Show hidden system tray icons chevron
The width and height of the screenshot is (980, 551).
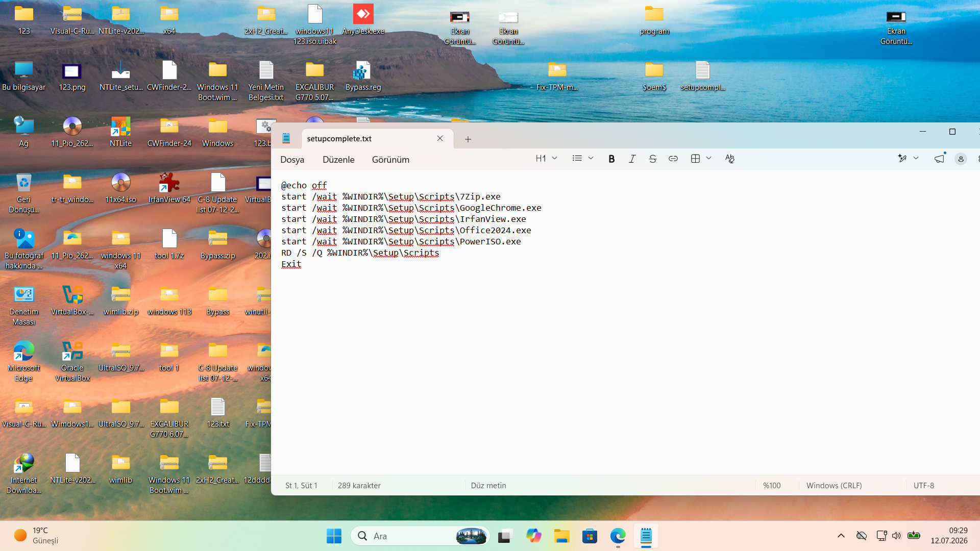(841, 536)
